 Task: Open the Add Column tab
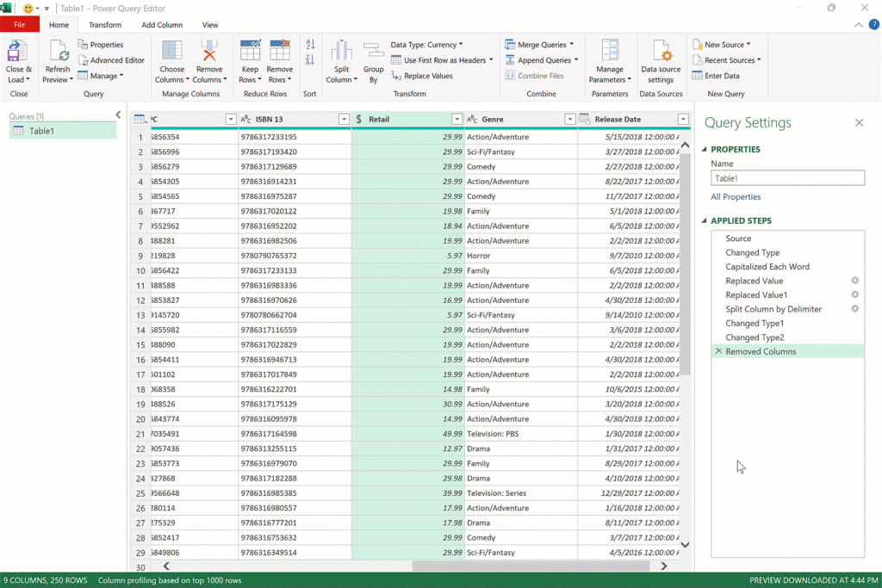click(x=162, y=25)
